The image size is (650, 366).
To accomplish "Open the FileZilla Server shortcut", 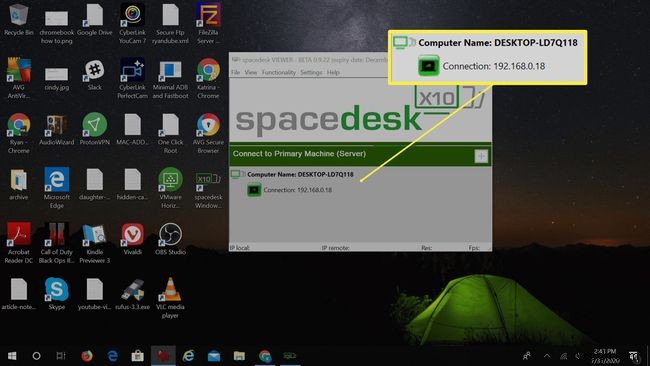I will tap(208, 24).
